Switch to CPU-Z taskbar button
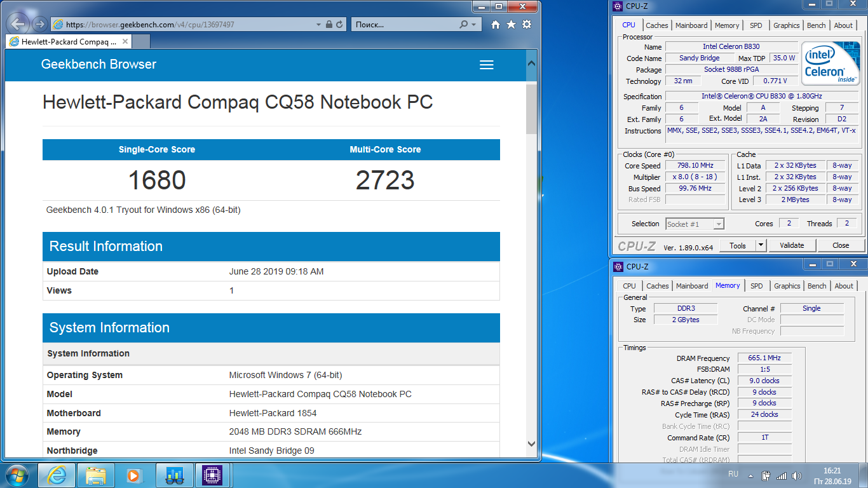 tap(213, 475)
